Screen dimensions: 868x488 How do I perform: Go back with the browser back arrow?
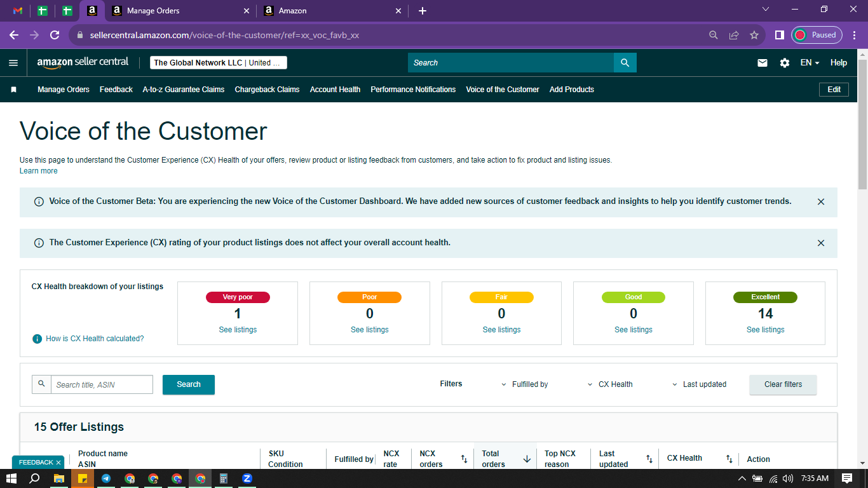point(14,35)
